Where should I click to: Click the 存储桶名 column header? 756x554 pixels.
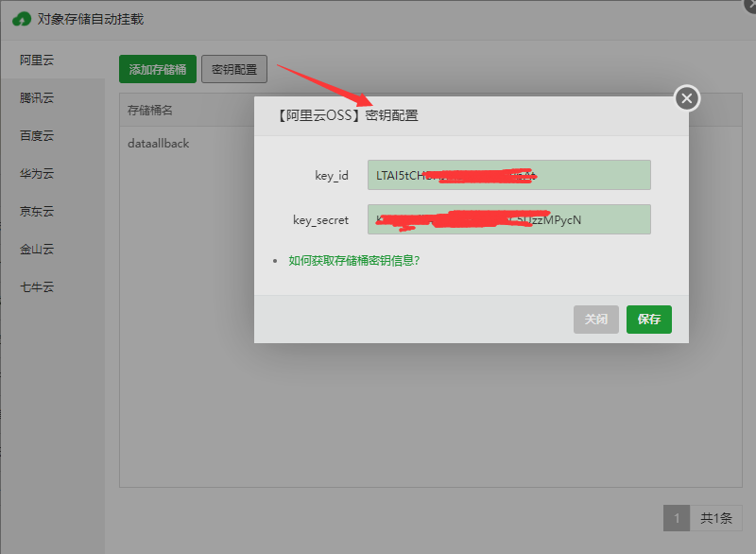coord(150,111)
